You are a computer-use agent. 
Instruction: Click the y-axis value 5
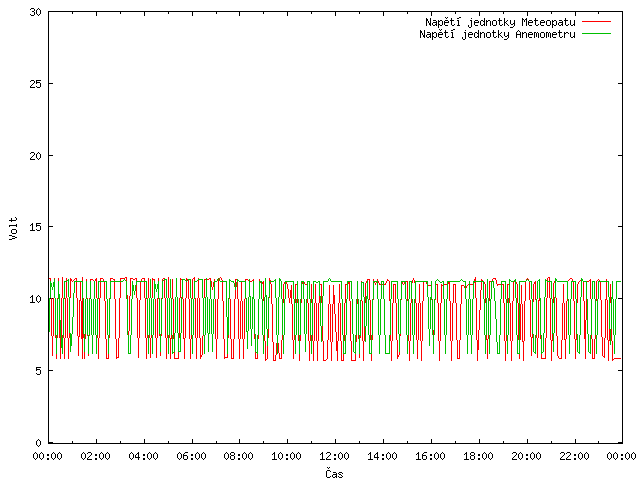[x=39, y=371]
